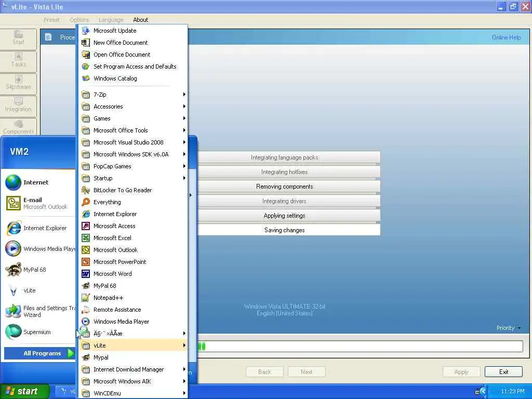This screenshot has width=532, height=399.
Task: Click the Options menu in vLite
Action: 79,20
